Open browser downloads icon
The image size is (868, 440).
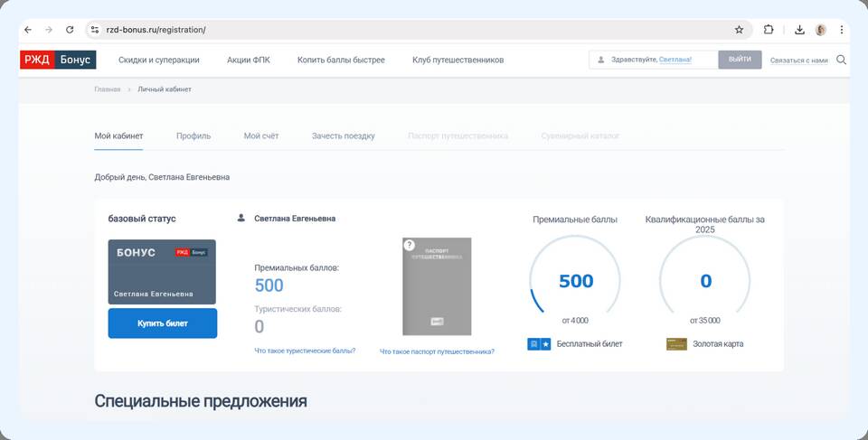(x=799, y=30)
